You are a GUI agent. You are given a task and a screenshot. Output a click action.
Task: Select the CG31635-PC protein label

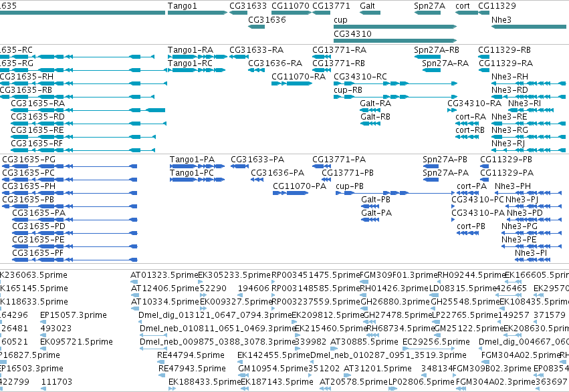tap(28, 173)
